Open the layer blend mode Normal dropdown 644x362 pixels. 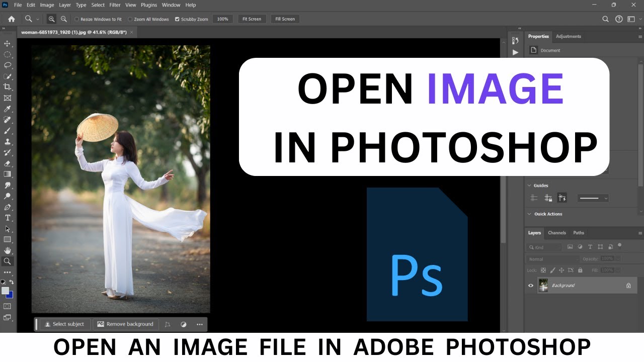tap(552, 259)
